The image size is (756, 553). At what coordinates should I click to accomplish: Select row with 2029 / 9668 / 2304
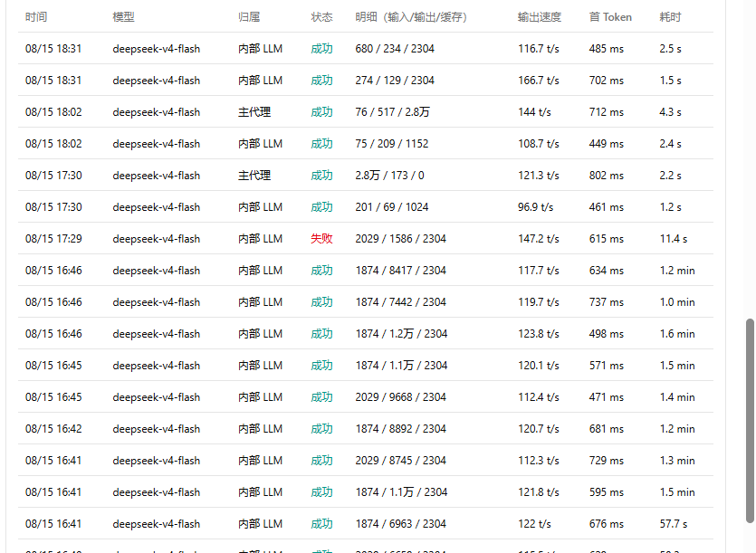coord(366,396)
